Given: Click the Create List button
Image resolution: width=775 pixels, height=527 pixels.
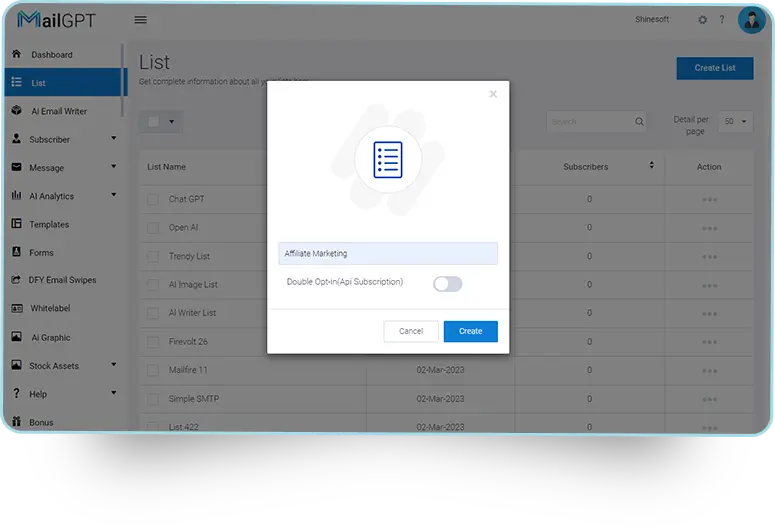Looking at the screenshot, I should (x=714, y=68).
